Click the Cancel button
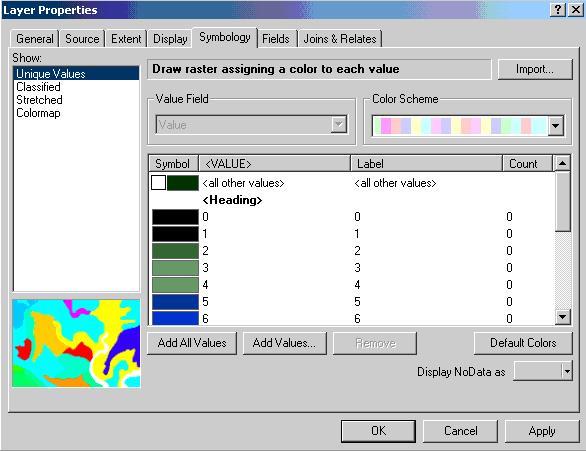This screenshot has height=451, width=586. point(460,431)
